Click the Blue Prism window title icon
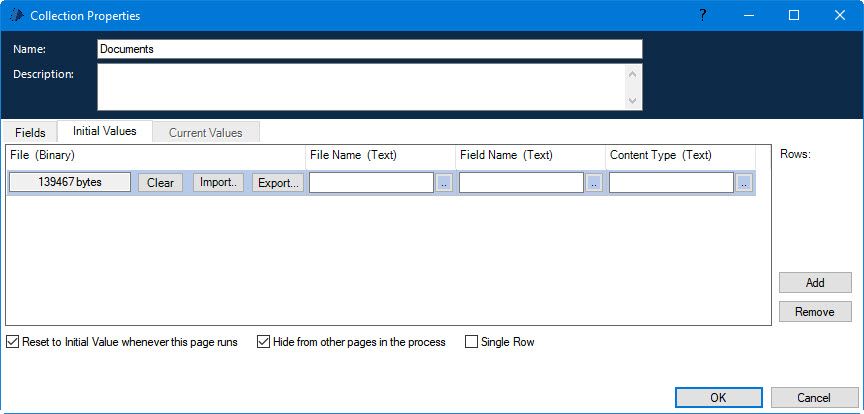Screen dimensions: 864x414 17,15
